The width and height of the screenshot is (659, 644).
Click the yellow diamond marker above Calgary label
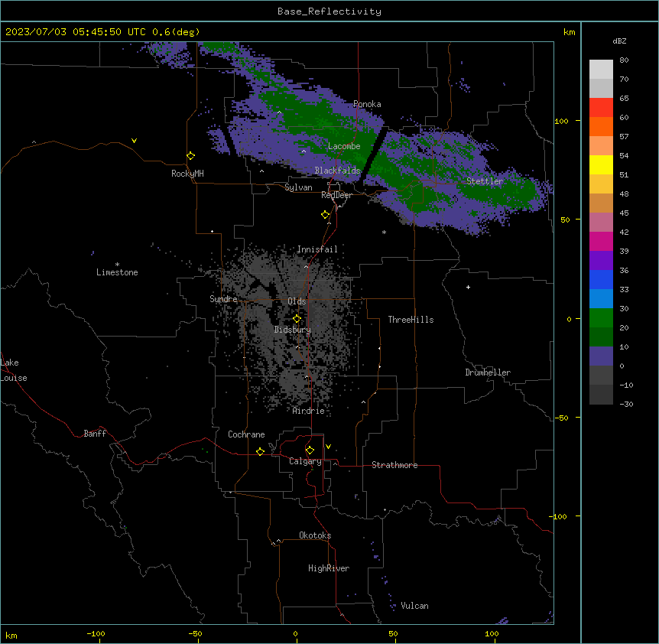[310, 450]
